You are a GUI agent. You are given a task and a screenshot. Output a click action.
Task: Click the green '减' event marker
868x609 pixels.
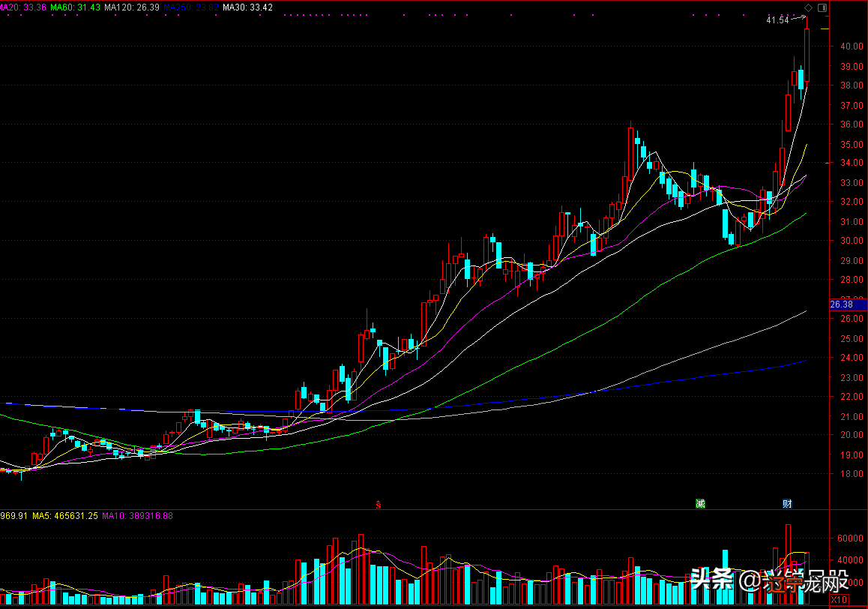tap(700, 503)
